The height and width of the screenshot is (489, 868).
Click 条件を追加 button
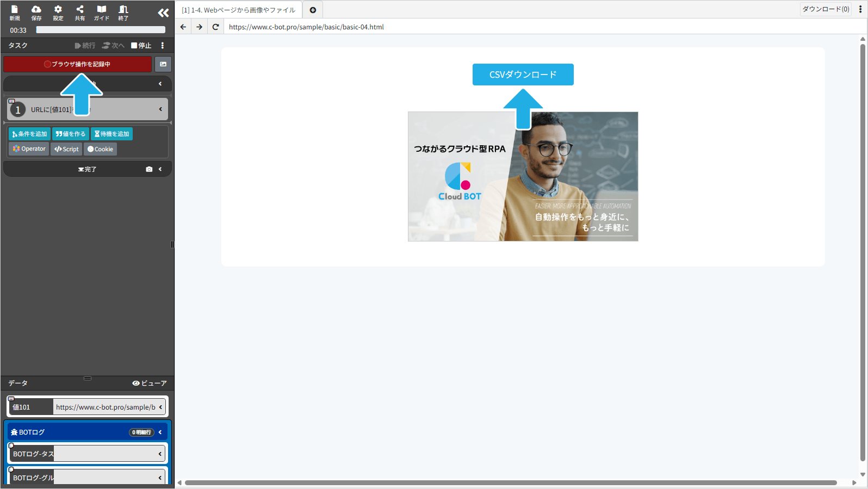tap(29, 134)
